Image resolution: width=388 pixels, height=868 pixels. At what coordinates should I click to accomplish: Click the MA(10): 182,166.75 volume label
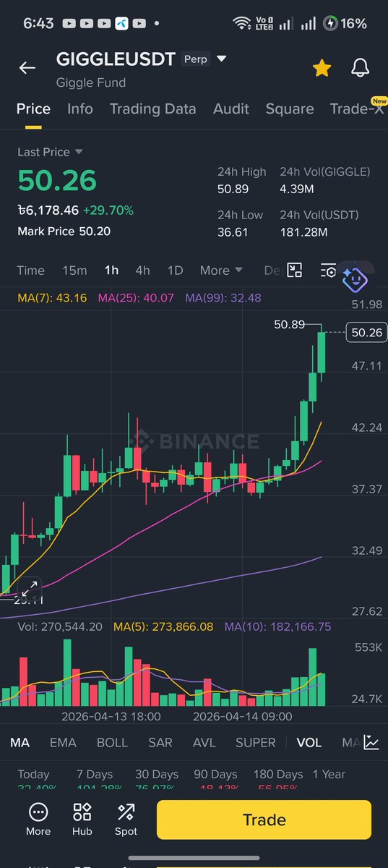(277, 626)
